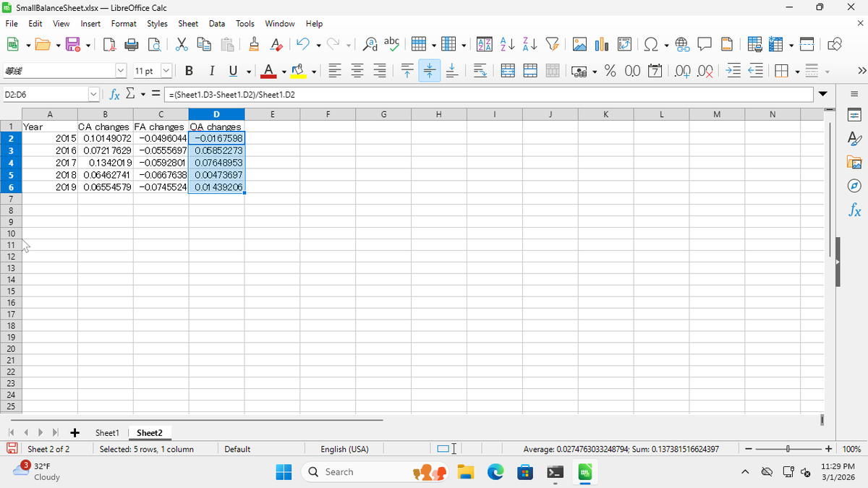Toggle Italic formatting
The image size is (868, 488).
tap(212, 71)
